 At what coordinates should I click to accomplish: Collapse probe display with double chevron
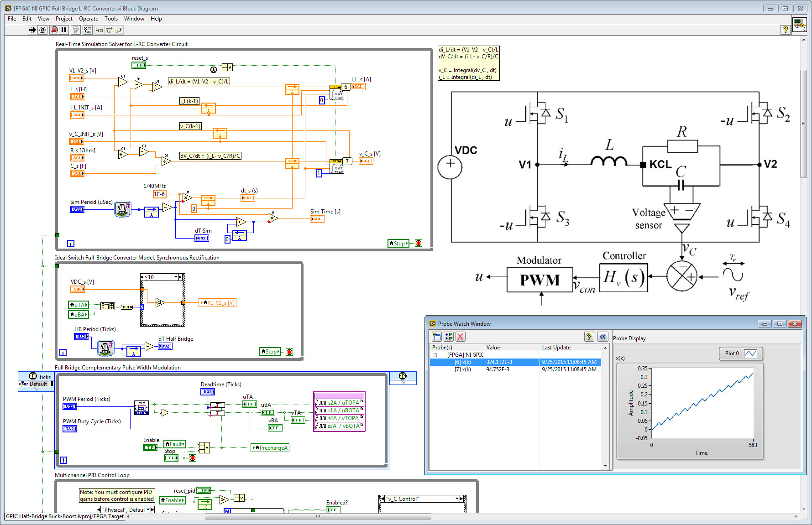(603, 337)
